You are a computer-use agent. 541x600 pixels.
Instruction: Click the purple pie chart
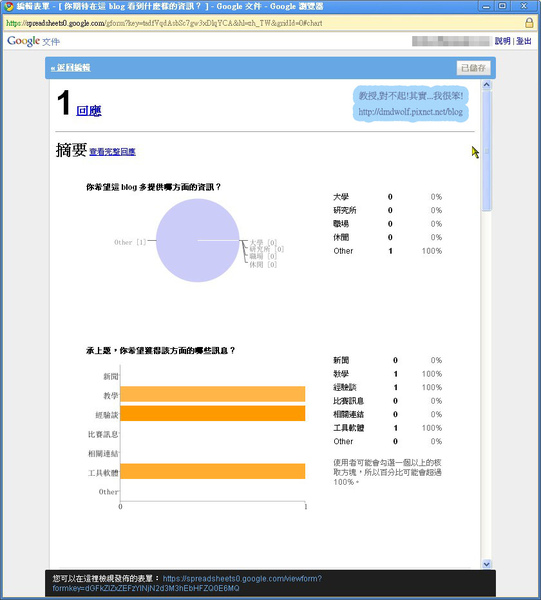(x=198, y=240)
